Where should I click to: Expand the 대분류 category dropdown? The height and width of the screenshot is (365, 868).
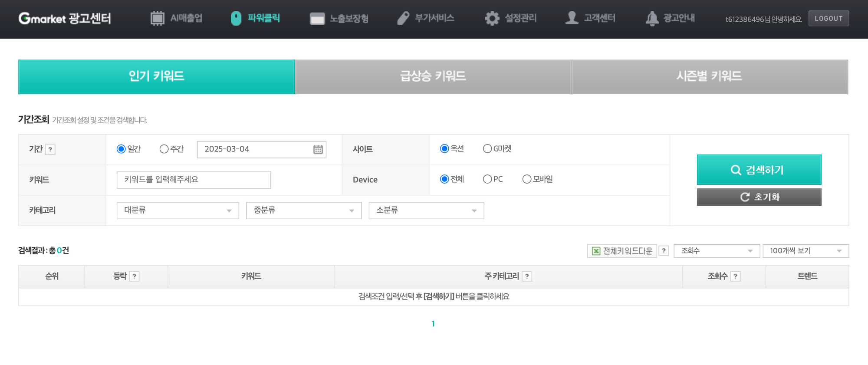click(178, 210)
